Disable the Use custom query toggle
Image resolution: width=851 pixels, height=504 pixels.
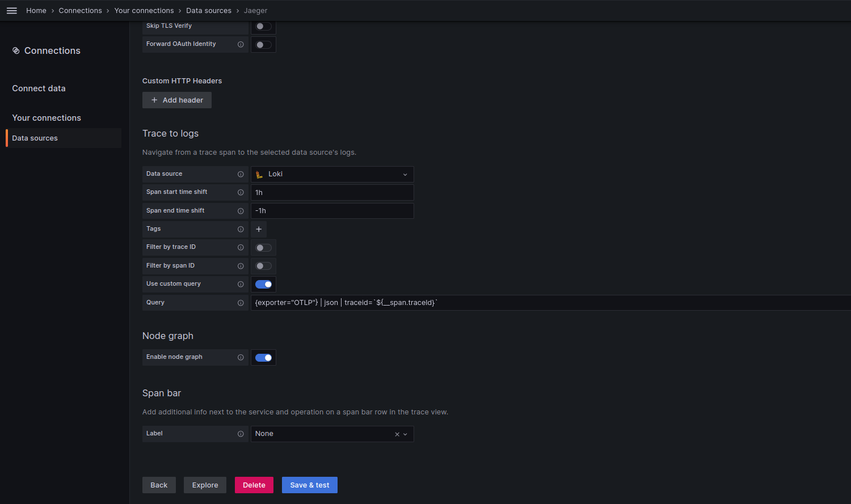click(263, 284)
